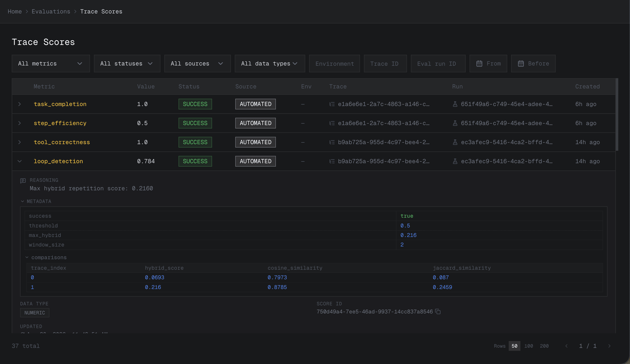Click the Created column header
The image size is (630, 364).
587,86
